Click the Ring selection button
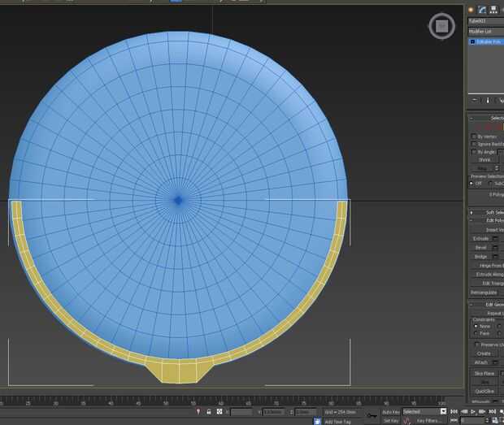The image size is (504, 425). [482, 168]
